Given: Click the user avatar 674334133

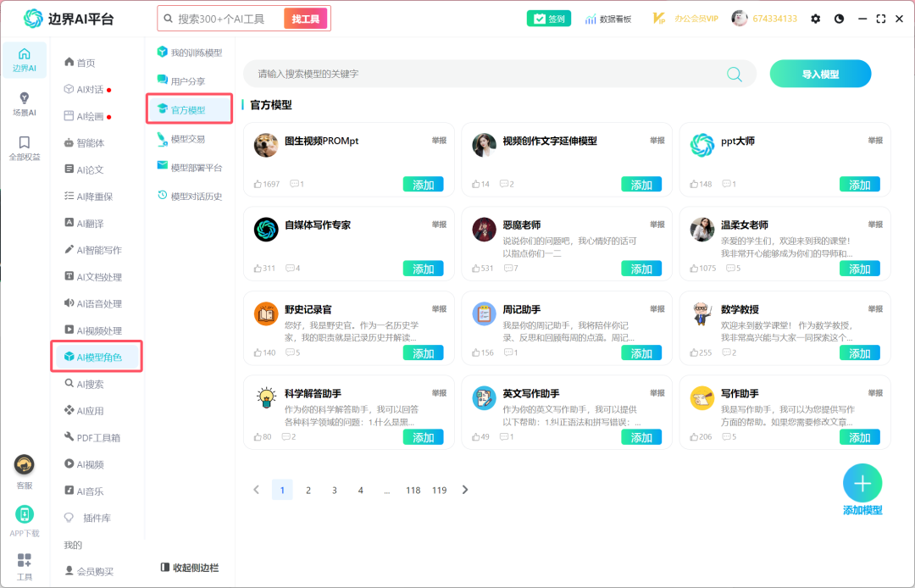Looking at the screenshot, I should point(740,18).
